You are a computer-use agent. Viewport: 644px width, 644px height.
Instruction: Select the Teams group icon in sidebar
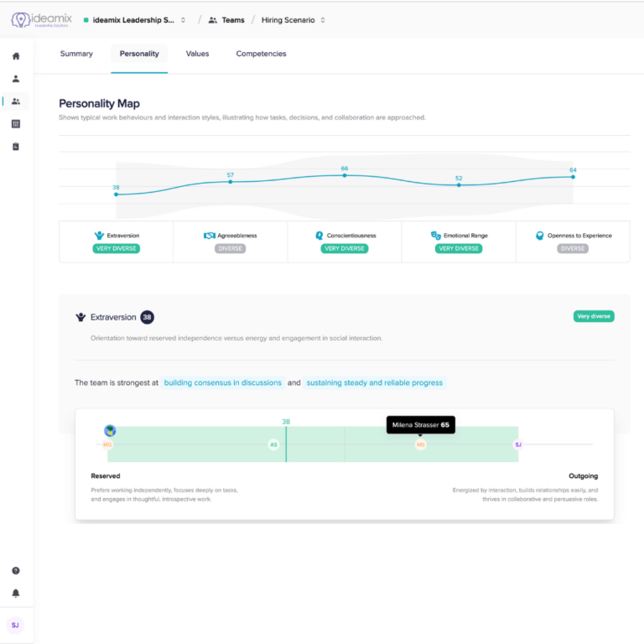(x=16, y=101)
